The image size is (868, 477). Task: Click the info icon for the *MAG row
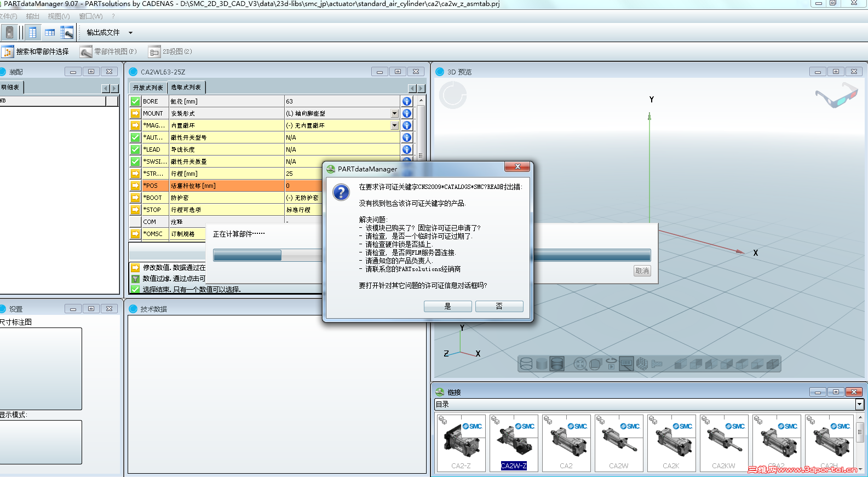coord(407,125)
